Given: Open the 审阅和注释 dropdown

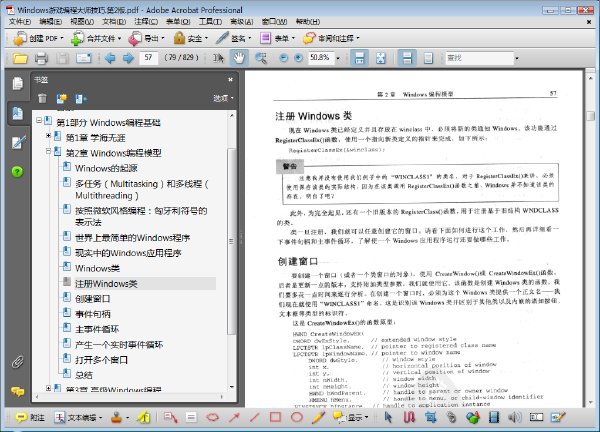Looking at the screenshot, I should [x=331, y=38].
